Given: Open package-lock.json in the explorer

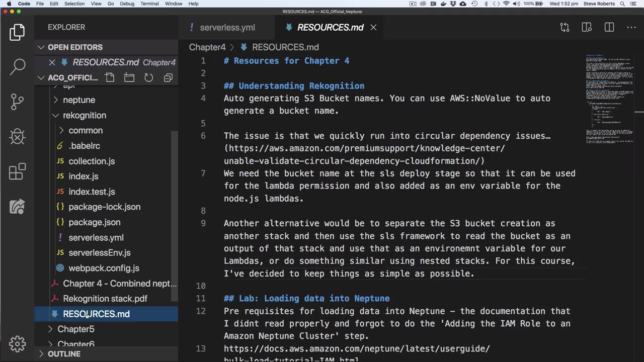Looking at the screenshot, I should (105, 207).
